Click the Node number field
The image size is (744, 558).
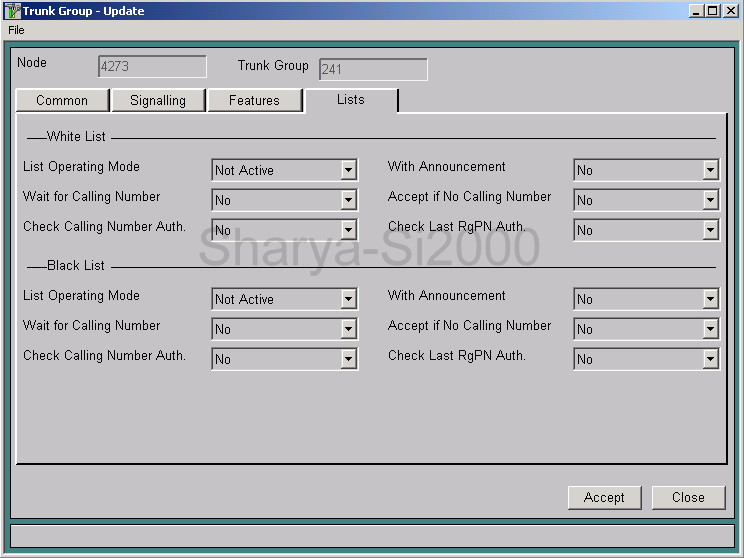point(152,67)
